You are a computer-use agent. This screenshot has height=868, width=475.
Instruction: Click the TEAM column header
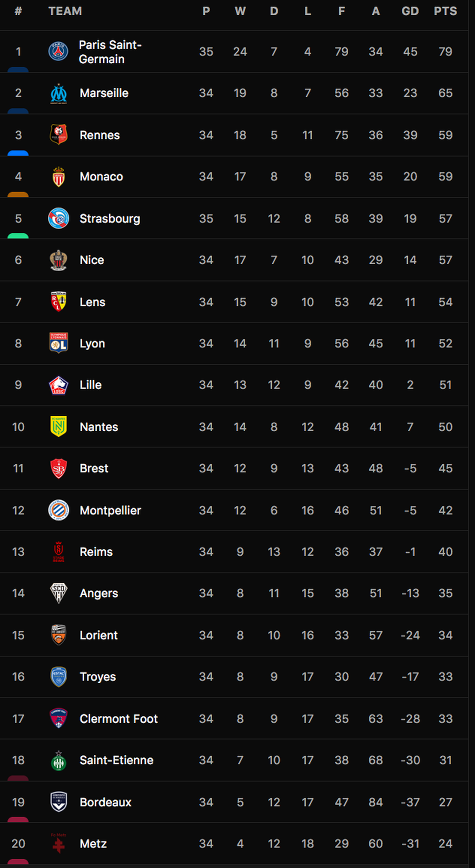pos(65,11)
